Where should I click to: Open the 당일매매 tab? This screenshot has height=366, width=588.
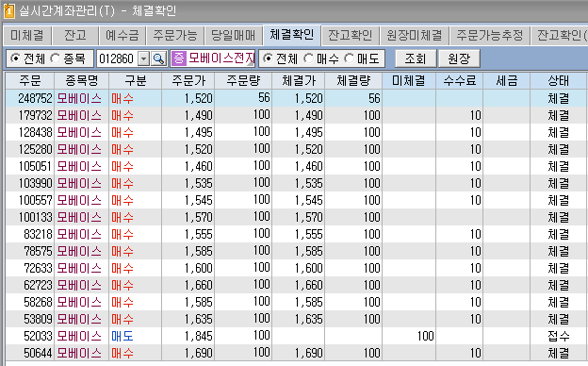click(234, 35)
